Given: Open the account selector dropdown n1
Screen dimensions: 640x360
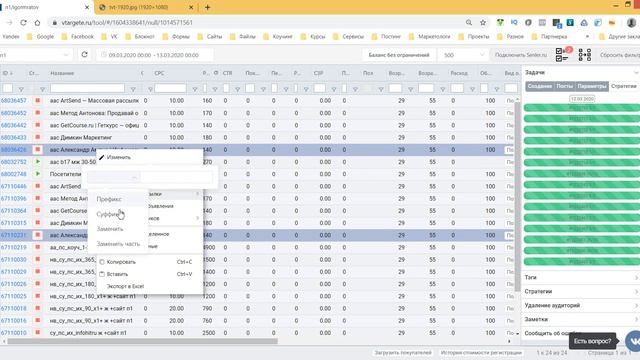Looking at the screenshot, I should click(x=36, y=55).
